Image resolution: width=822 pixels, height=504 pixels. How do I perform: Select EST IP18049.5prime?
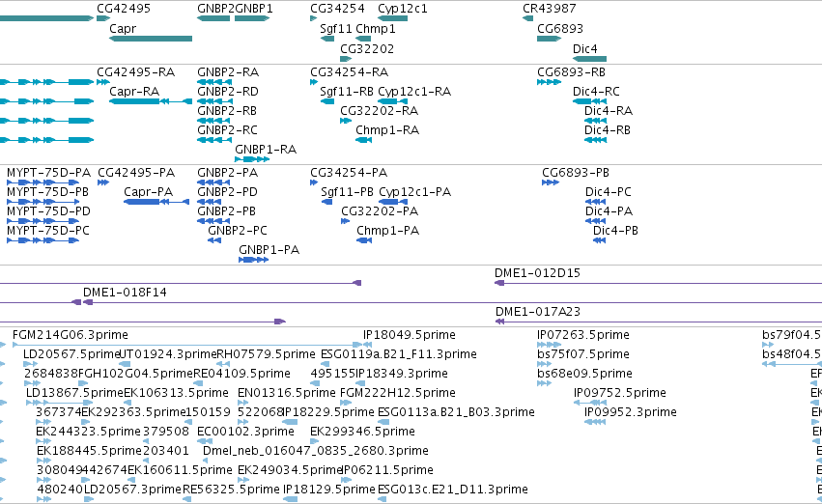tap(410, 335)
